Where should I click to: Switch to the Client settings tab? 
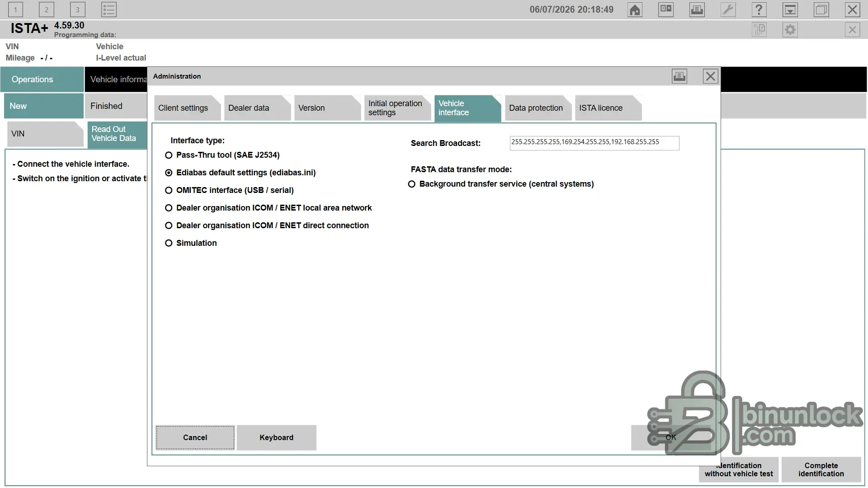point(187,108)
